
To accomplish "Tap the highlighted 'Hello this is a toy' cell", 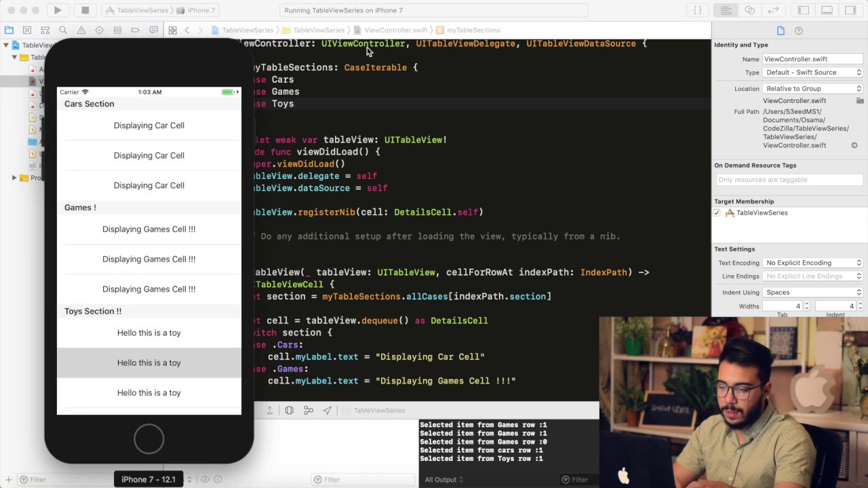I will tap(149, 363).
